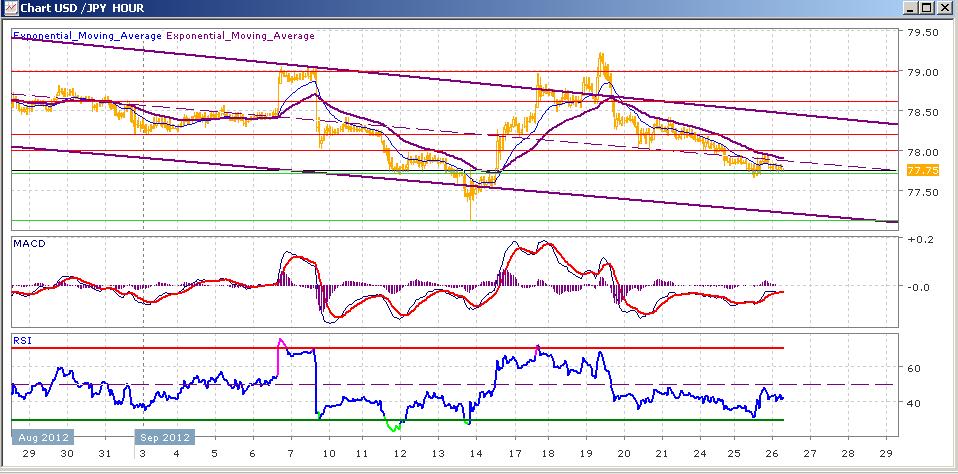Click date label 28 on time axis
Screen dimensions: 958x474
pyautogui.click(x=848, y=454)
